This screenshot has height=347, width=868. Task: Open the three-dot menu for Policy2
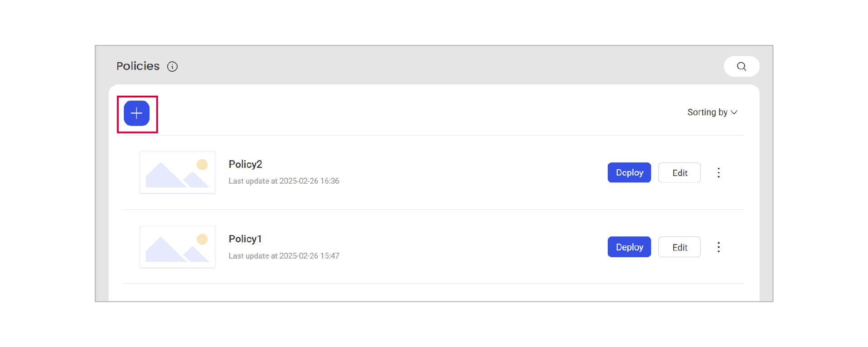coord(718,173)
